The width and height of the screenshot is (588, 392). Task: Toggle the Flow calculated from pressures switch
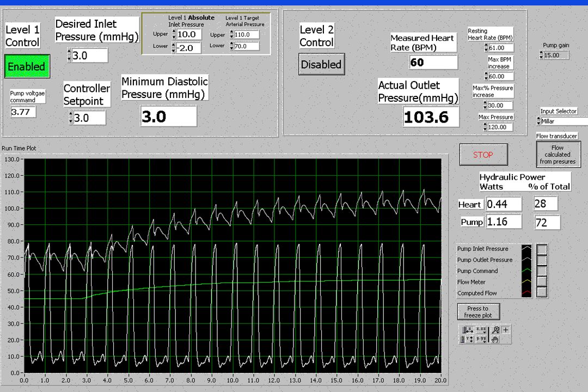[x=558, y=154]
